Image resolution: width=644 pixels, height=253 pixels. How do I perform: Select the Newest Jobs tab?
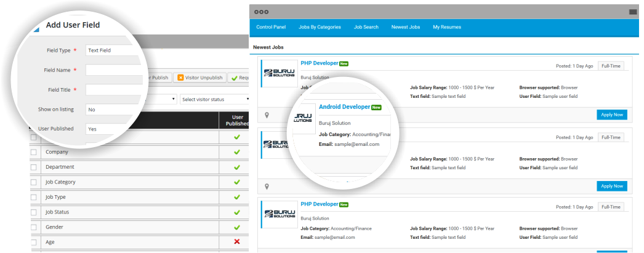(x=405, y=27)
